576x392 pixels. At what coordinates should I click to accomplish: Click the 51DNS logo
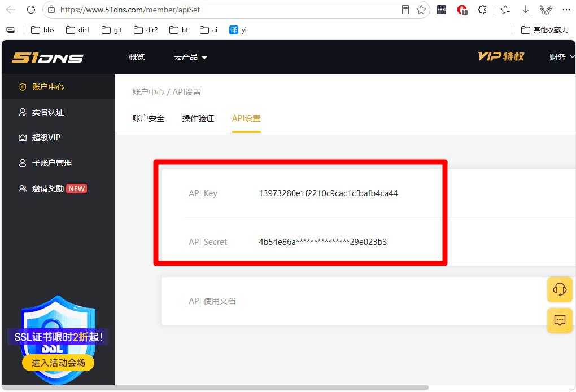[48, 58]
